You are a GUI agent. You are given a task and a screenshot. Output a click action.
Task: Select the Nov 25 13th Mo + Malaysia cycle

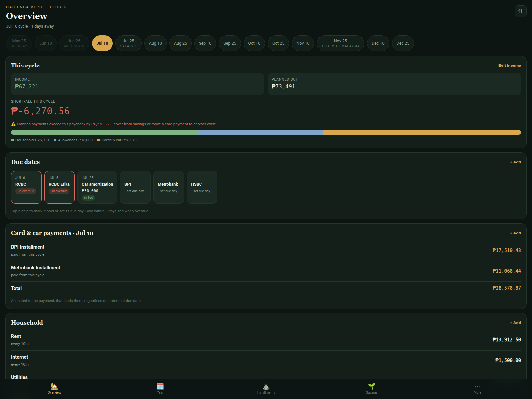pyautogui.click(x=340, y=43)
